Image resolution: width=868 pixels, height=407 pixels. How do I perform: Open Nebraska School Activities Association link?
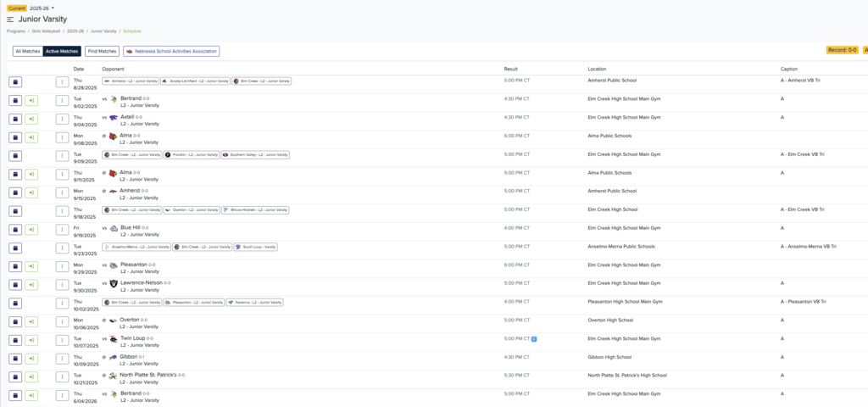(171, 51)
